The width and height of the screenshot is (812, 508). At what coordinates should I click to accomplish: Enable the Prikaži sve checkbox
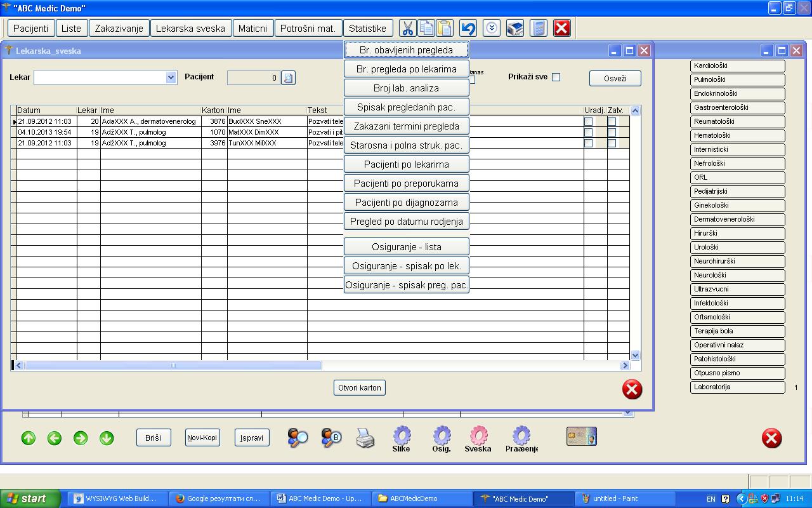(556, 77)
